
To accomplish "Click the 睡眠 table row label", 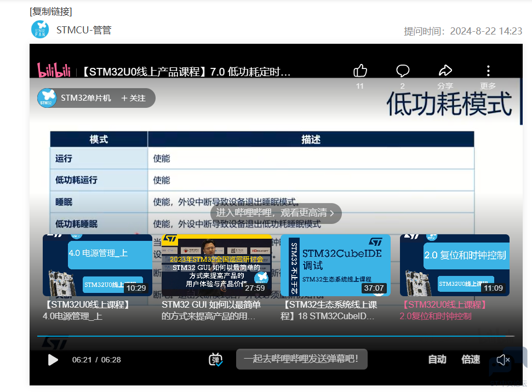I will click(x=64, y=202).
